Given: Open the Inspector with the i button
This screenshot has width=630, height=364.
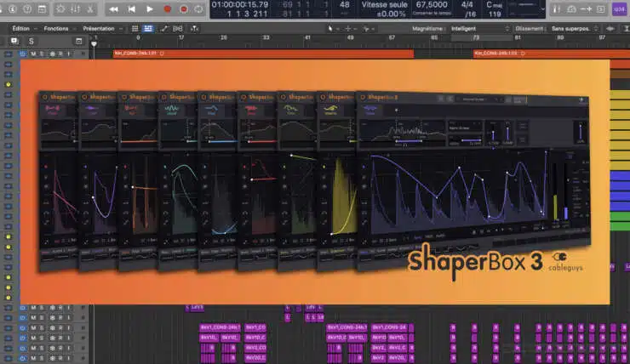Looking at the screenshot, I should pyautogui.click(x=12, y=9).
